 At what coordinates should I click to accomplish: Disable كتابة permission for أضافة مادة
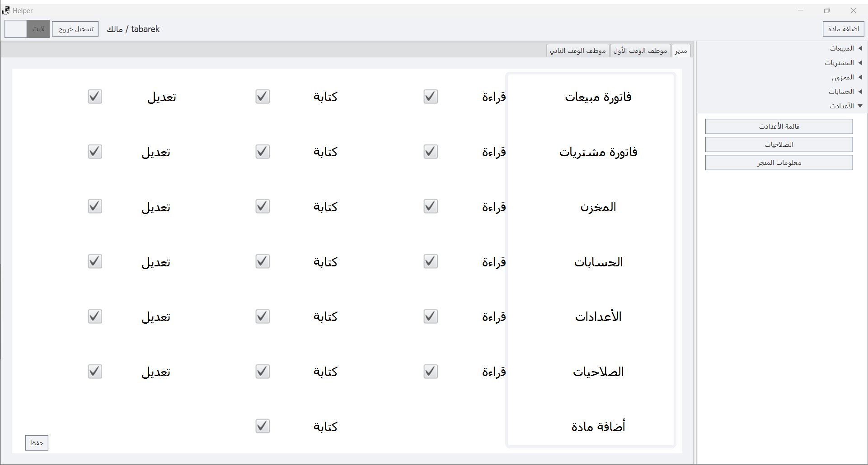(263, 426)
